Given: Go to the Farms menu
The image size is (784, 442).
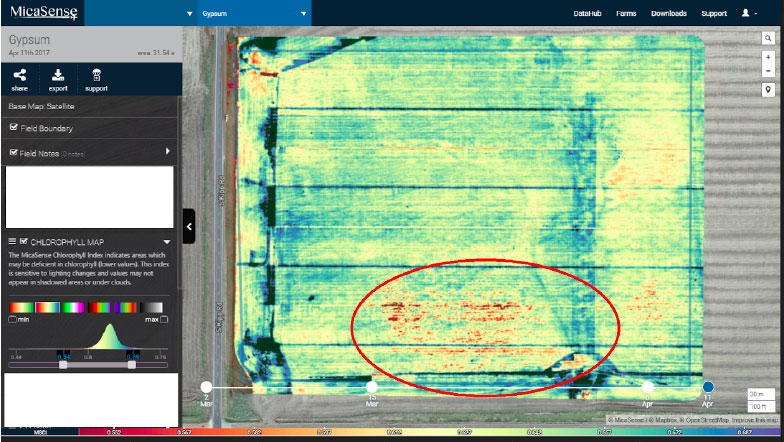Looking at the screenshot, I should point(626,14).
